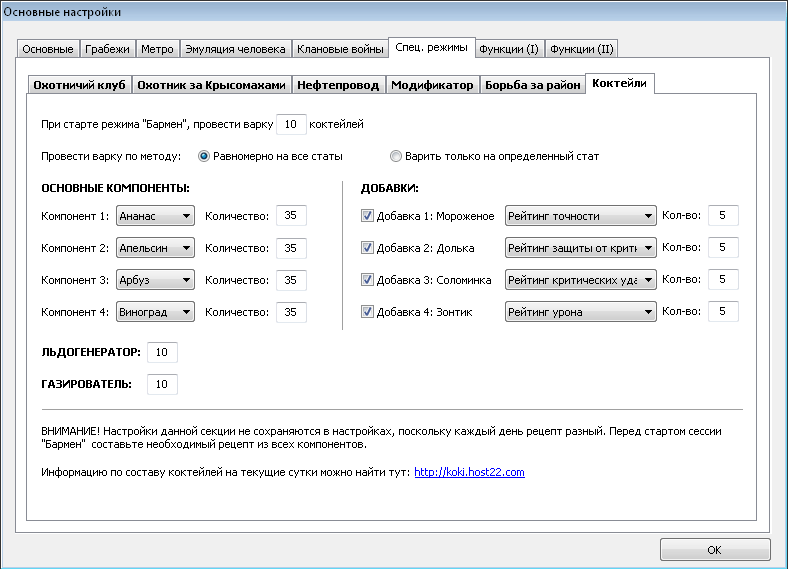The image size is (788, 569).
Task: Click Количество field for Компонент 4
Action: click(x=291, y=312)
